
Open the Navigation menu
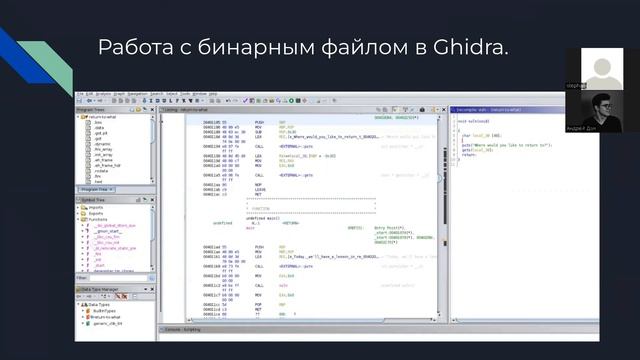[x=138, y=94]
